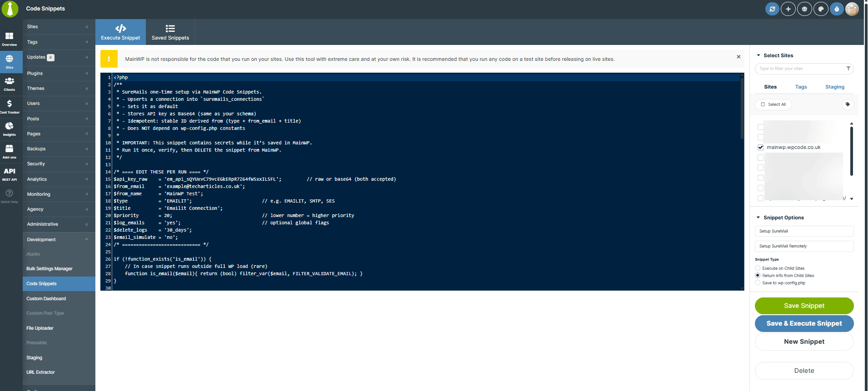The image size is (868, 391).
Task: Expand the Posts sidebar menu
Action: pos(59,119)
